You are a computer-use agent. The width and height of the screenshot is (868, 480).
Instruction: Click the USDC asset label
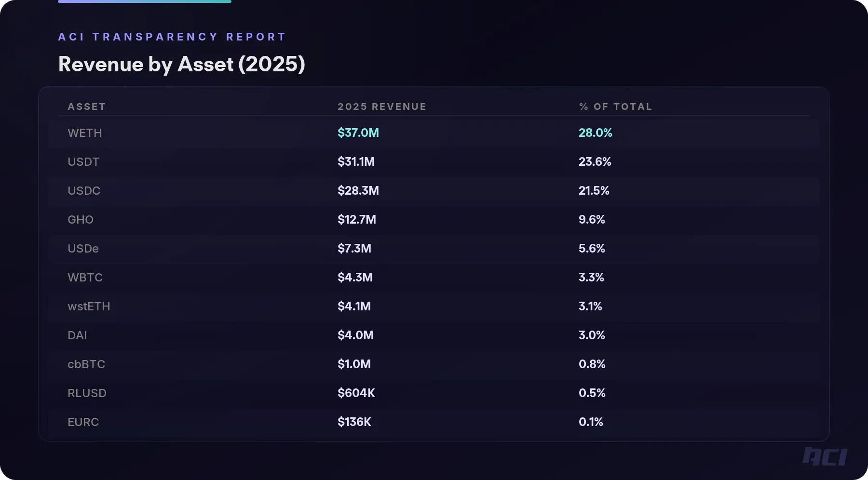click(x=84, y=191)
